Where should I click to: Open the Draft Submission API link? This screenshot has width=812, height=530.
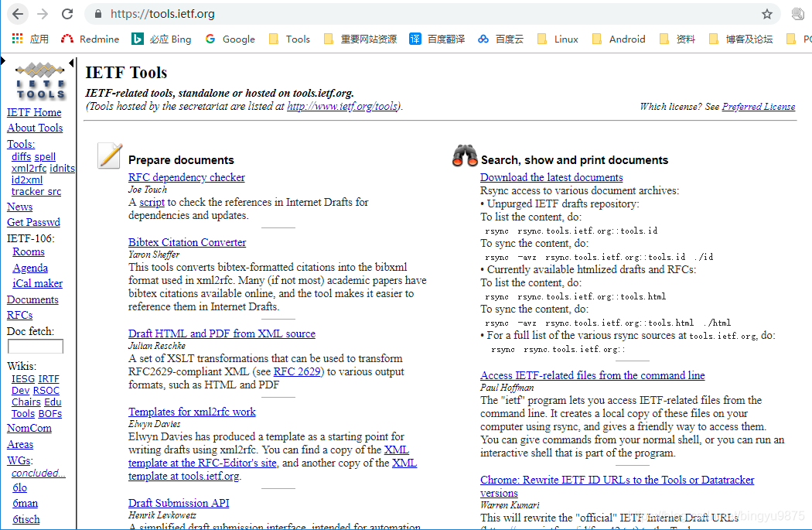point(179,503)
